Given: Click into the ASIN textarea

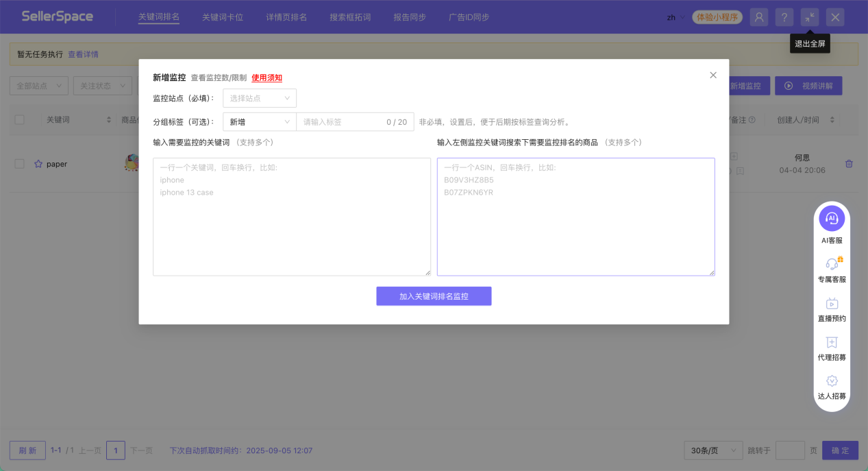Looking at the screenshot, I should (x=575, y=217).
